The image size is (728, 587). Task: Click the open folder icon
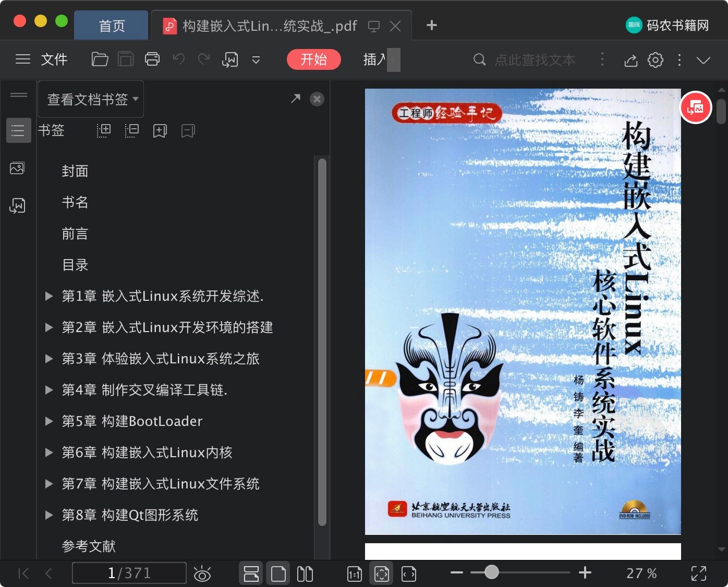click(100, 59)
